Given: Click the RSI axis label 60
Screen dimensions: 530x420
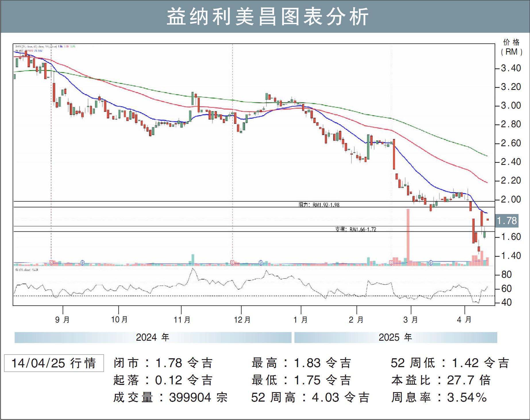Looking at the screenshot, I should click(506, 288).
